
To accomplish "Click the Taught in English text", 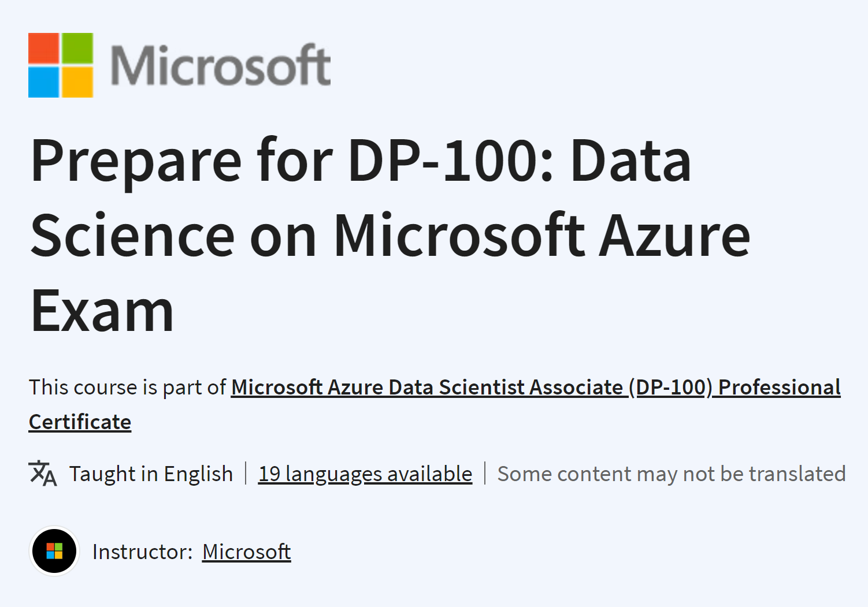I will pos(151,474).
